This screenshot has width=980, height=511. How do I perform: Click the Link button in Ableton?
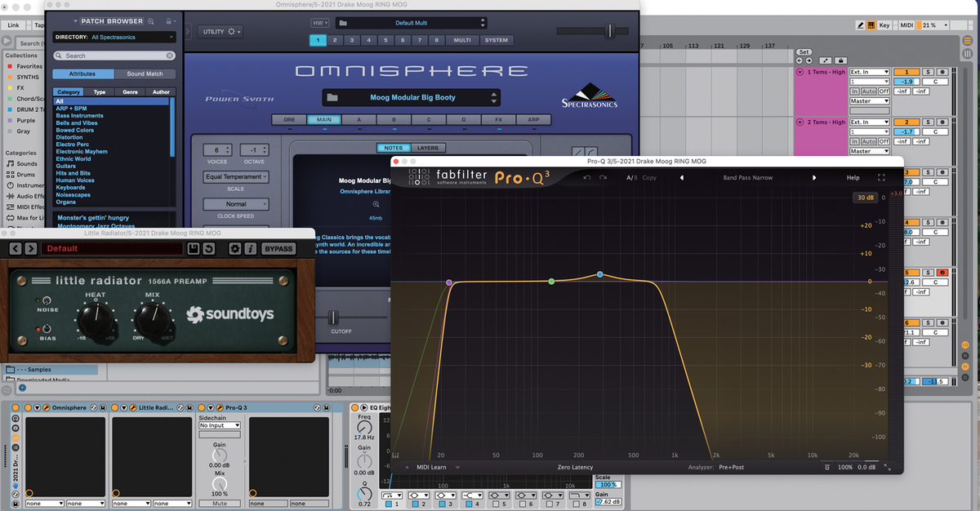[13, 25]
